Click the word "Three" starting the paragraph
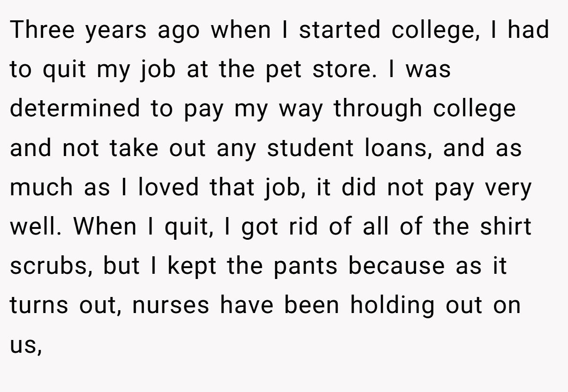Image resolution: width=568 pixels, height=392 pixels. click(x=42, y=30)
